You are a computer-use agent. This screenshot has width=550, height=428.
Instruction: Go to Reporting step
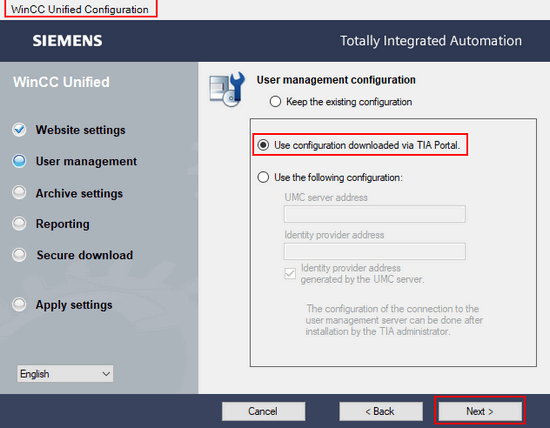coord(62,224)
